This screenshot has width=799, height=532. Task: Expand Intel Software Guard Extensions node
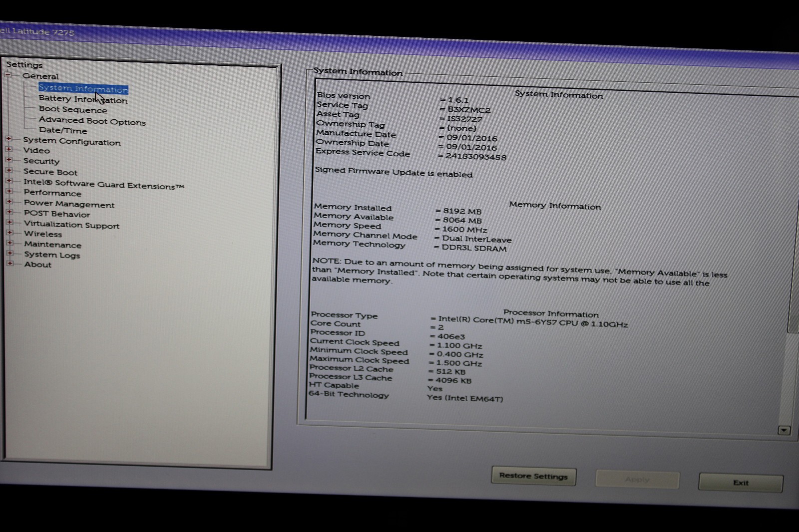(9, 181)
